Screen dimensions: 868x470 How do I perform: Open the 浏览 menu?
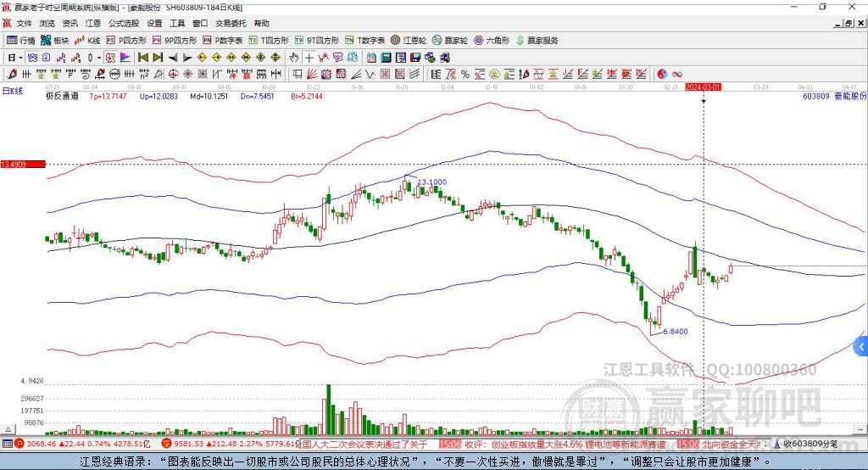[x=47, y=23]
